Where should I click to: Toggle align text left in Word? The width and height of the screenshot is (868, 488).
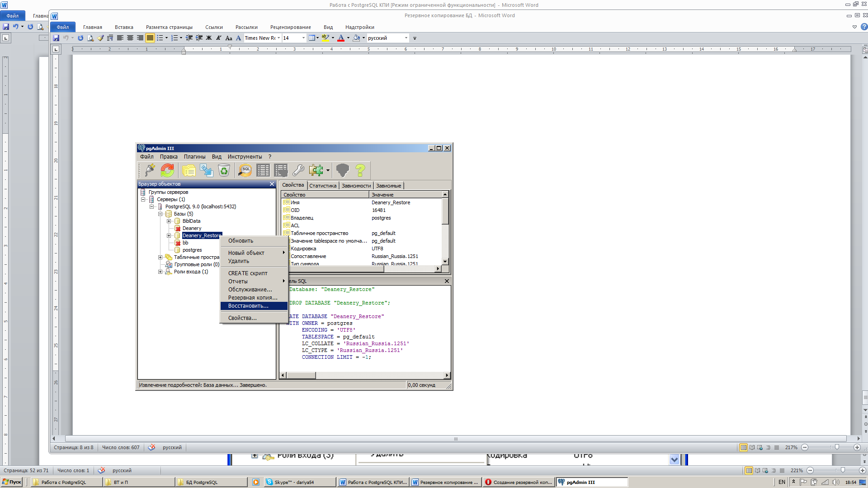(x=120, y=38)
